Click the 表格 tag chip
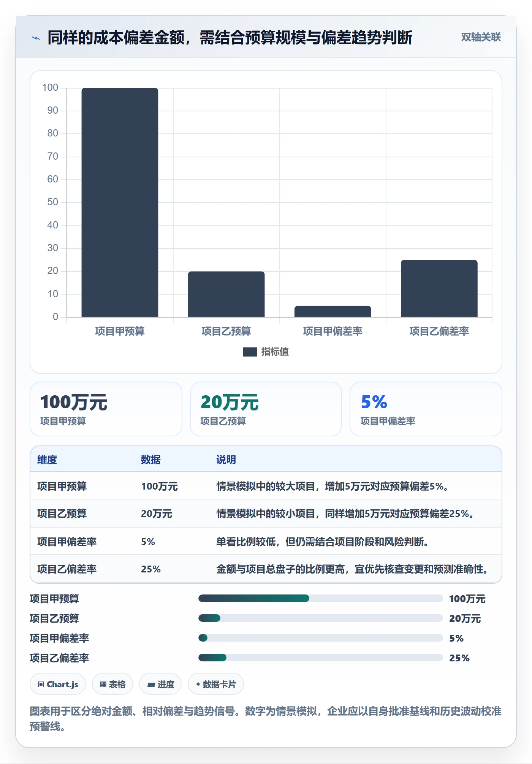 (112, 684)
